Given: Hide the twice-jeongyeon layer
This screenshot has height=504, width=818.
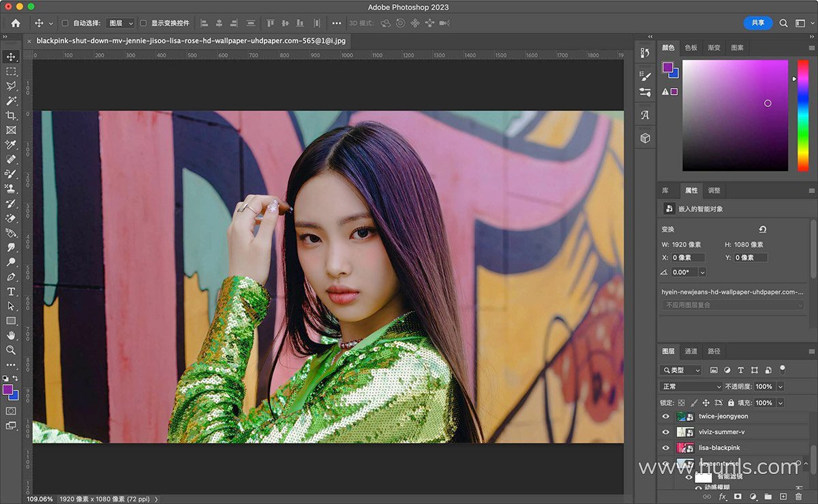Looking at the screenshot, I should click(x=666, y=416).
